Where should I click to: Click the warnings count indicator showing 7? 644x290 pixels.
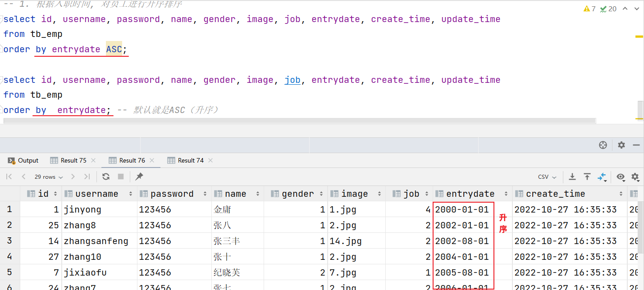coord(589,9)
